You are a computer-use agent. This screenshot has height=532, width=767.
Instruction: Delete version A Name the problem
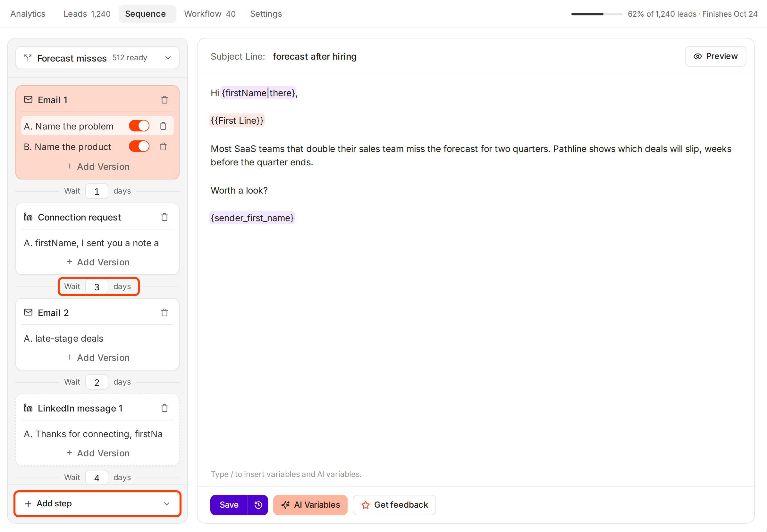(163, 126)
